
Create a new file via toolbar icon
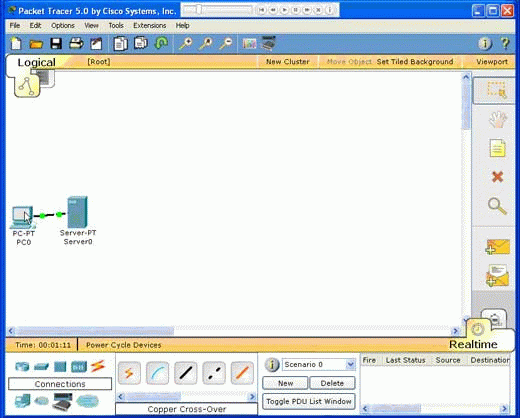(x=16, y=44)
